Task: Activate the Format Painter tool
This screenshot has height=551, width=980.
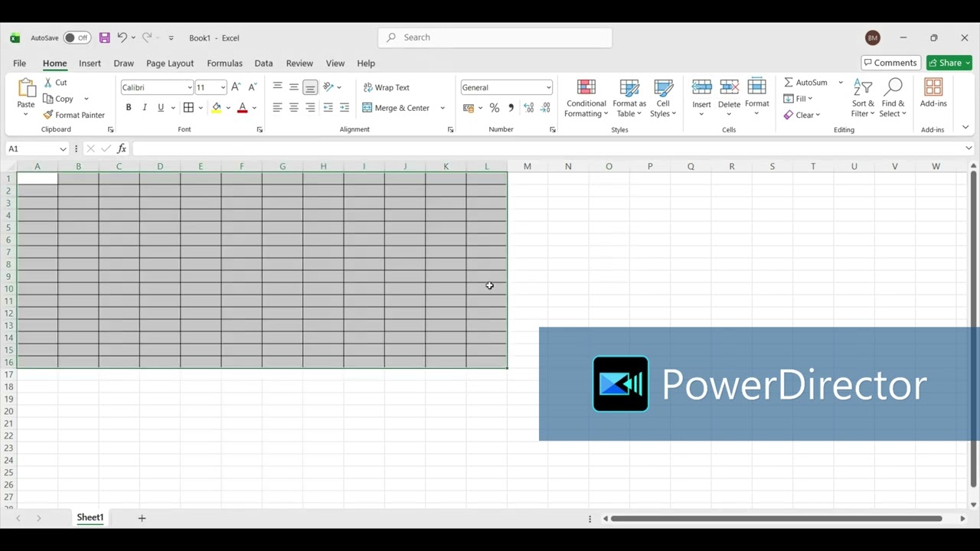Action: pos(74,115)
